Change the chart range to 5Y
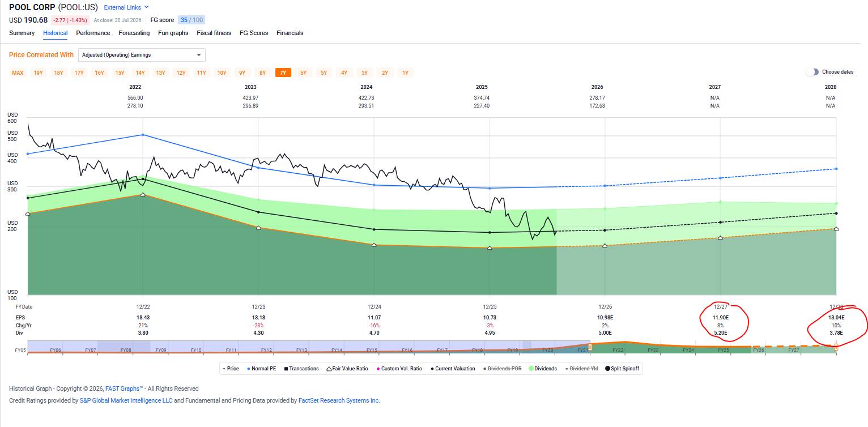The height and width of the screenshot is (427, 868). point(324,72)
